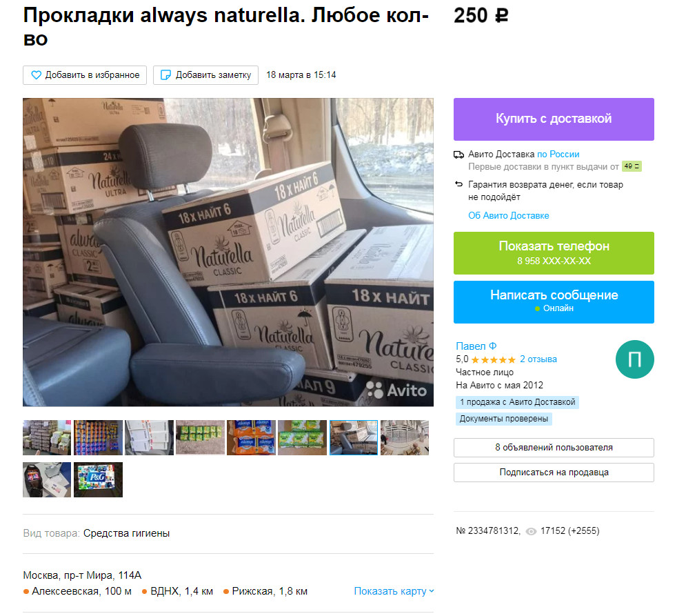Subscribe via Подписаться на продавца
686x616 pixels.
554,473
